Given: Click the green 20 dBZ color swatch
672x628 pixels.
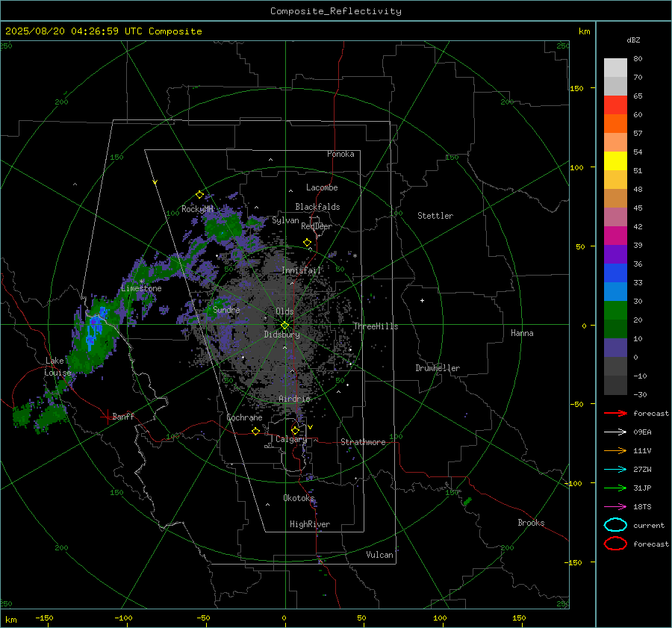Looking at the screenshot, I should tap(615, 310).
